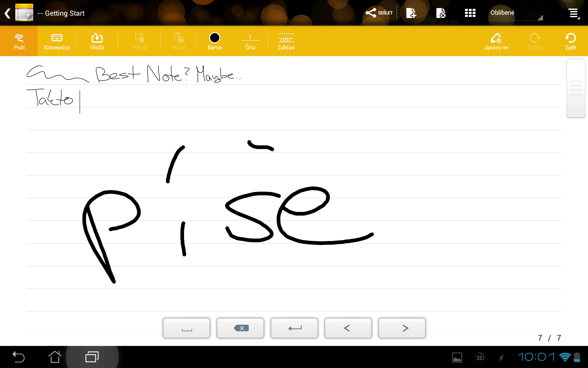Tap the page counter 7 / 7
588x368 pixels.
(x=549, y=338)
